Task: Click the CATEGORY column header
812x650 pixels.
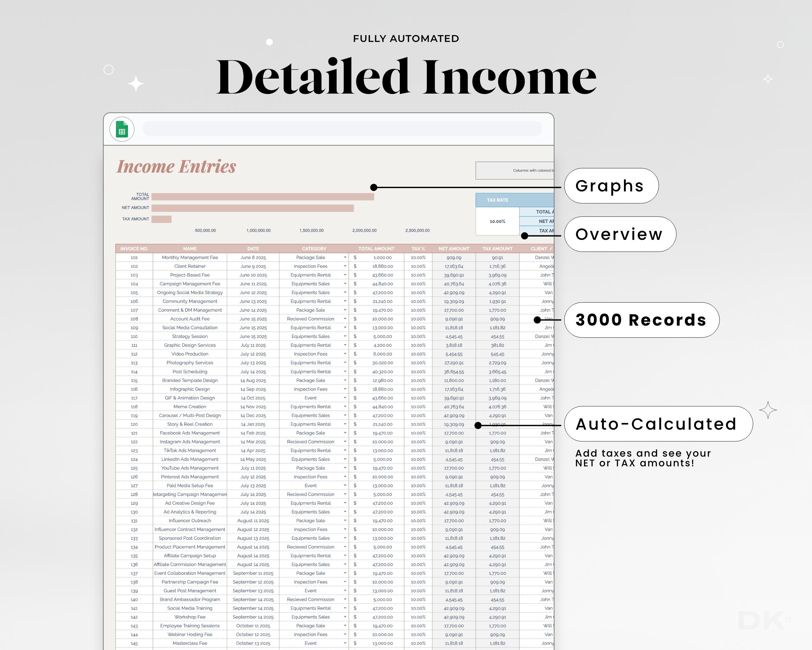Action: (314, 249)
